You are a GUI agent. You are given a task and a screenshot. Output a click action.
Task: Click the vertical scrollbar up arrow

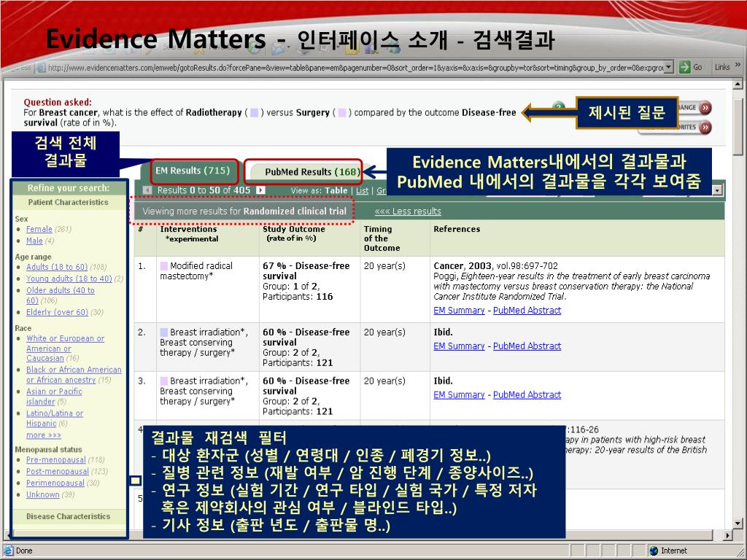[x=738, y=85]
